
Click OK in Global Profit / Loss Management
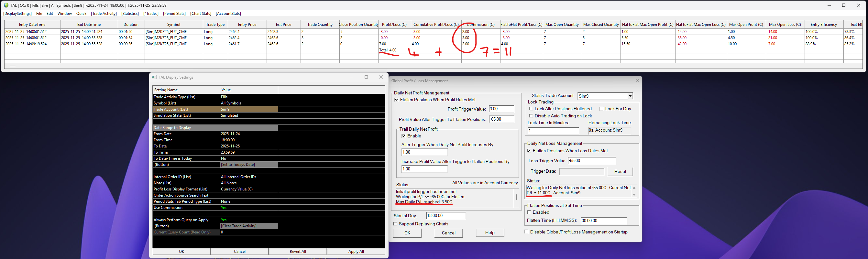pyautogui.click(x=407, y=233)
